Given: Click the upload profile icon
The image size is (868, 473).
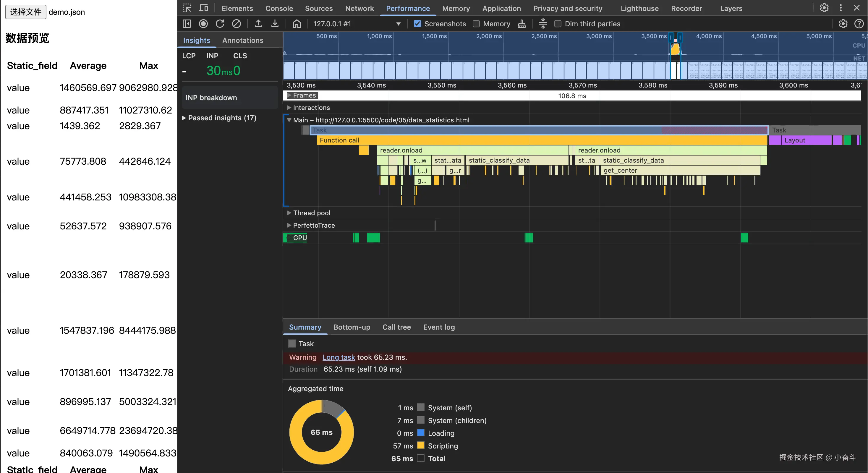Looking at the screenshot, I should 258,24.
